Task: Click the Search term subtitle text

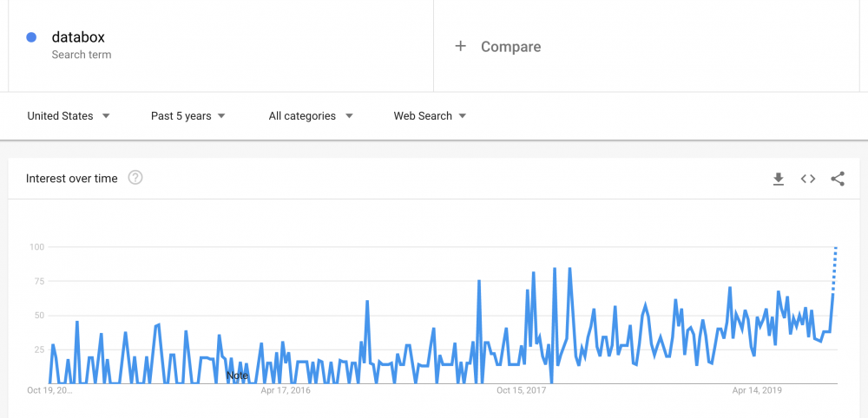Action: coord(82,55)
